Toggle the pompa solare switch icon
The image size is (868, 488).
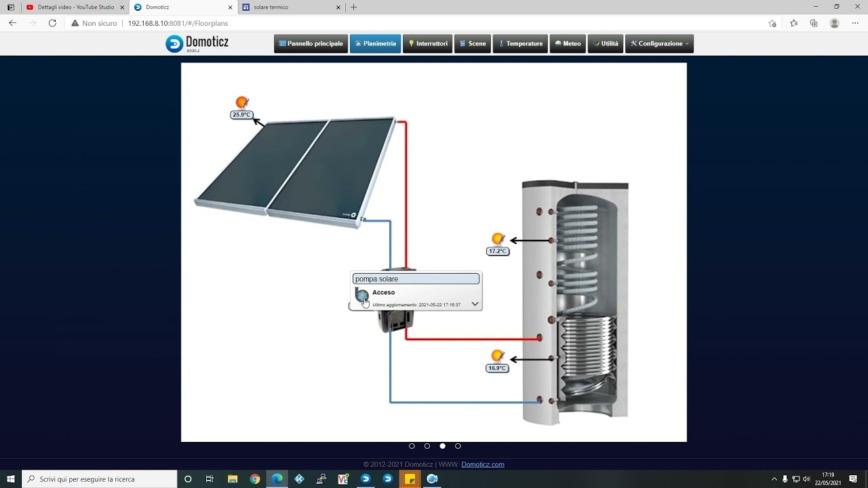(362, 296)
